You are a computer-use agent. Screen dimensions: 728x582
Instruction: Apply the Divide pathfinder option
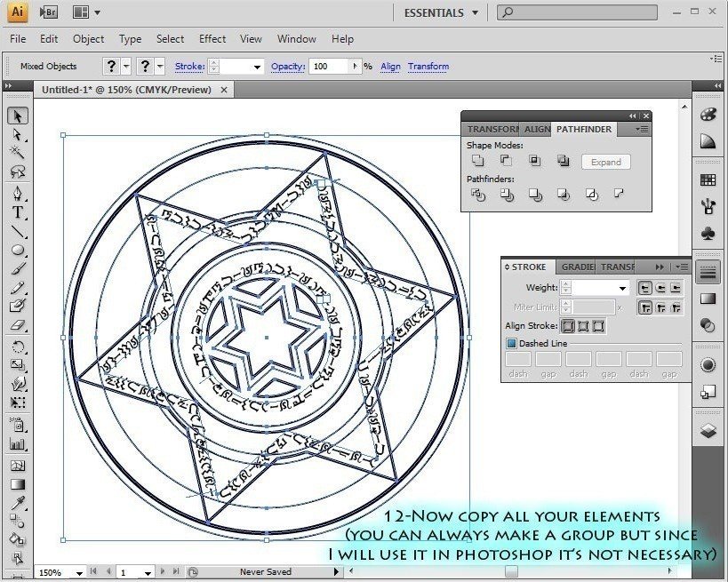tap(478, 195)
